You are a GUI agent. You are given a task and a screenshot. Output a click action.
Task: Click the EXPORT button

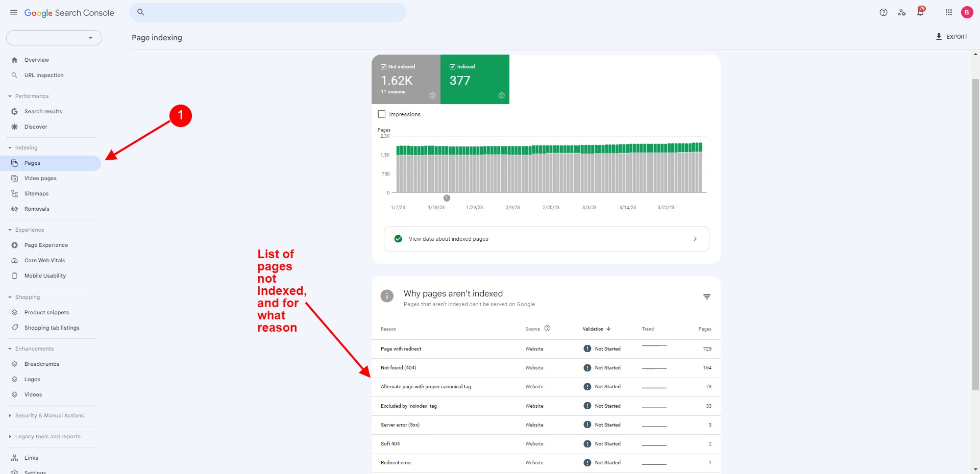click(x=951, y=37)
